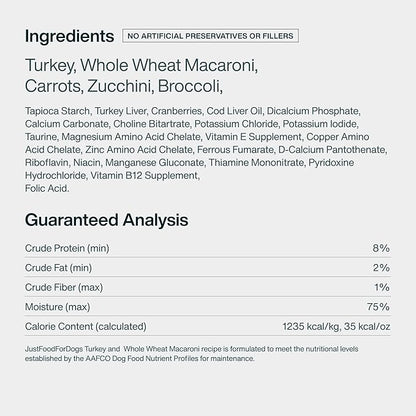Click the Carrots, Zucchini, Broccoli line
The height and width of the screenshot is (416, 416).
124,86
